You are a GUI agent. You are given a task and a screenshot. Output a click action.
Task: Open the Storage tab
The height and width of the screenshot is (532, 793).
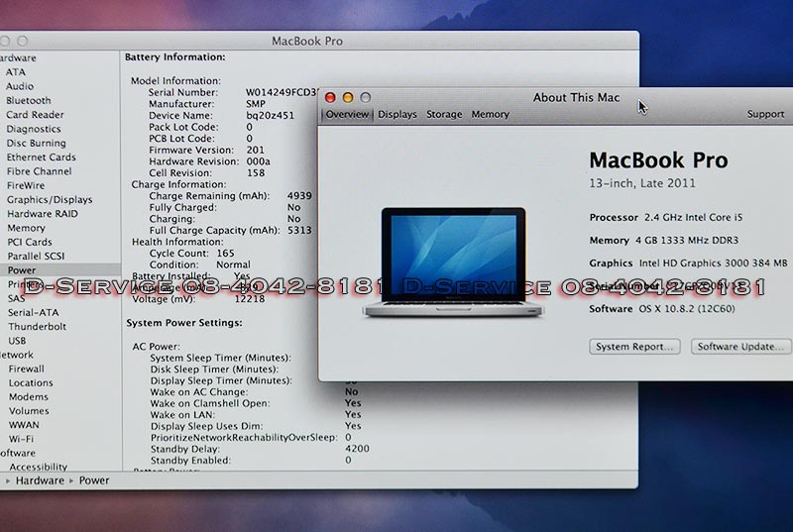click(x=444, y=115)
